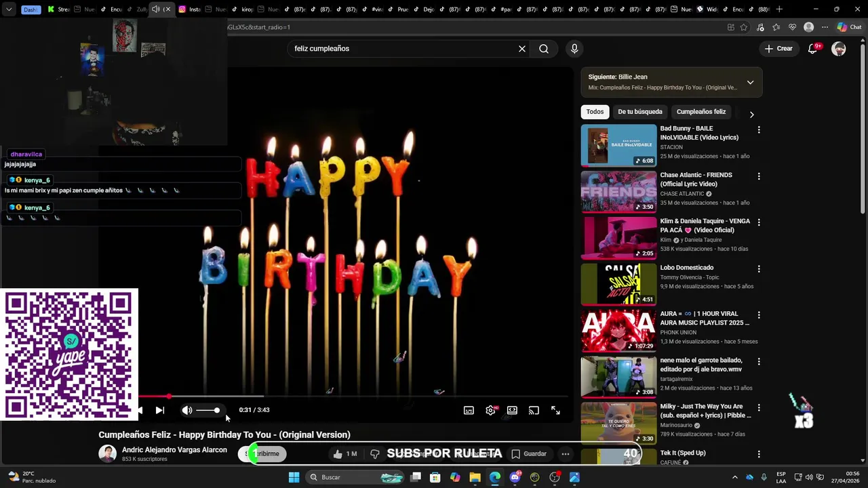This screenshot has height=488, width=868.
Task: Open the Chase Atlantic FRIENDS thumbnail
Action: [x=618, y=192]
